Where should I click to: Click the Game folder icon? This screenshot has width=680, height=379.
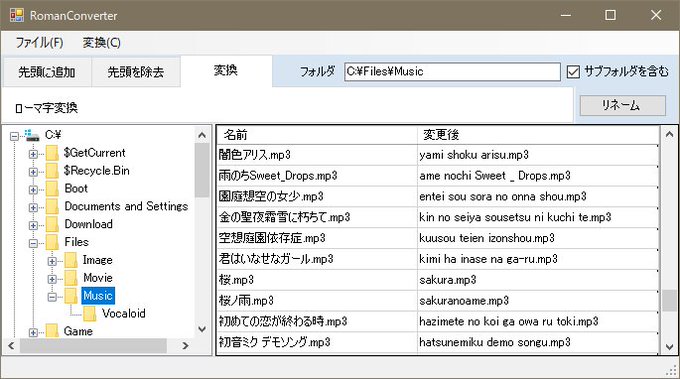[x=52, y=331]
